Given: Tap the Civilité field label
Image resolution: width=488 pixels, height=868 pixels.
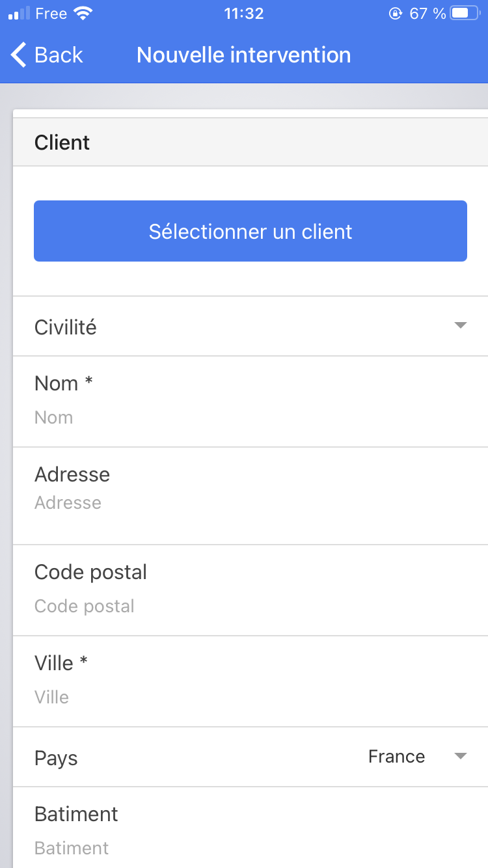Looking at the screenshot, I should (65, 327).
